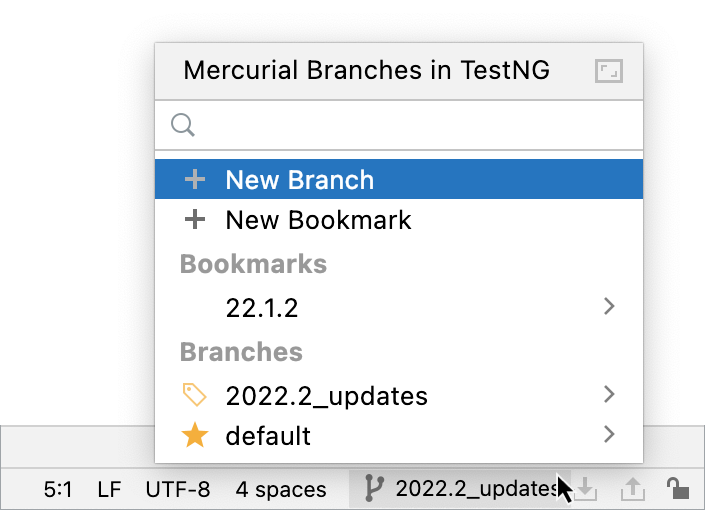Open the LF line separator selector
The width and height of the screenshot is (707, 510).
[109, 489]
